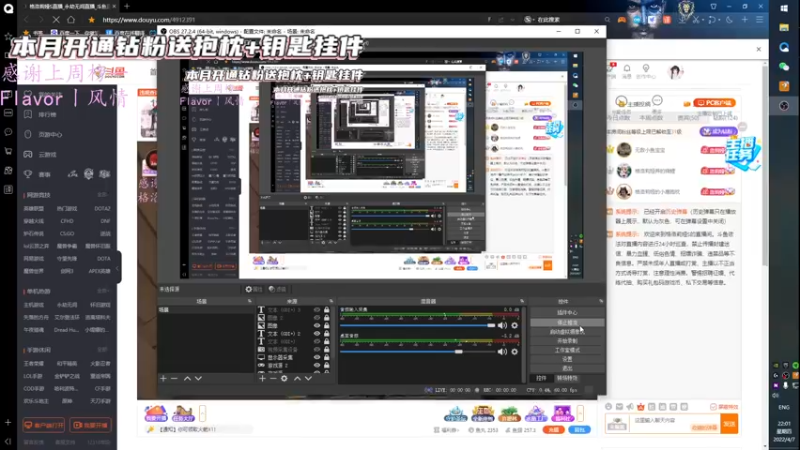
Task: Open the shopping cart icon in left rail
Action: pyautogui.click(x=8, y=151)
